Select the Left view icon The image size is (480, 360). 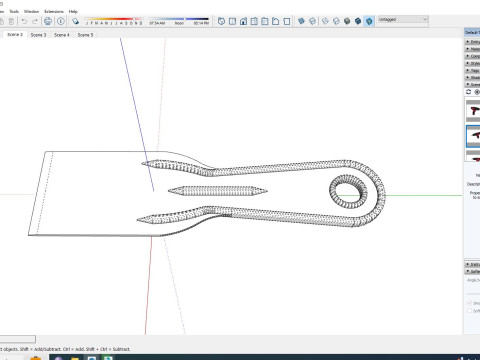[276, 21]
